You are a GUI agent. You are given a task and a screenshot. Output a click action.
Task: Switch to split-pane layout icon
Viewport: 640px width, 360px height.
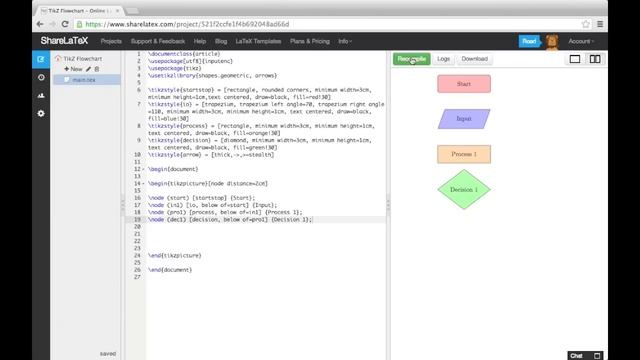click(x=595, y=59)
